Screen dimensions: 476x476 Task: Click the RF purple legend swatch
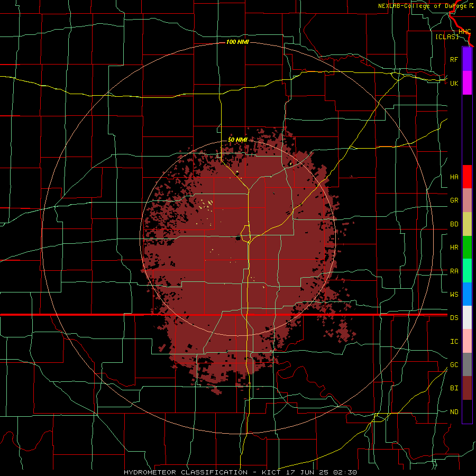coord(467,59)
